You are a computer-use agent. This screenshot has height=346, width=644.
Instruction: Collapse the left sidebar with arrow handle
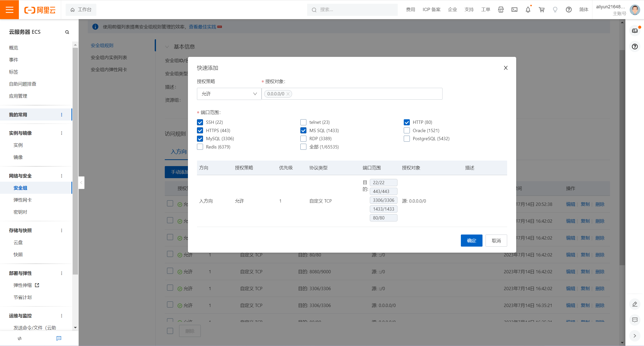click(81, 183)
